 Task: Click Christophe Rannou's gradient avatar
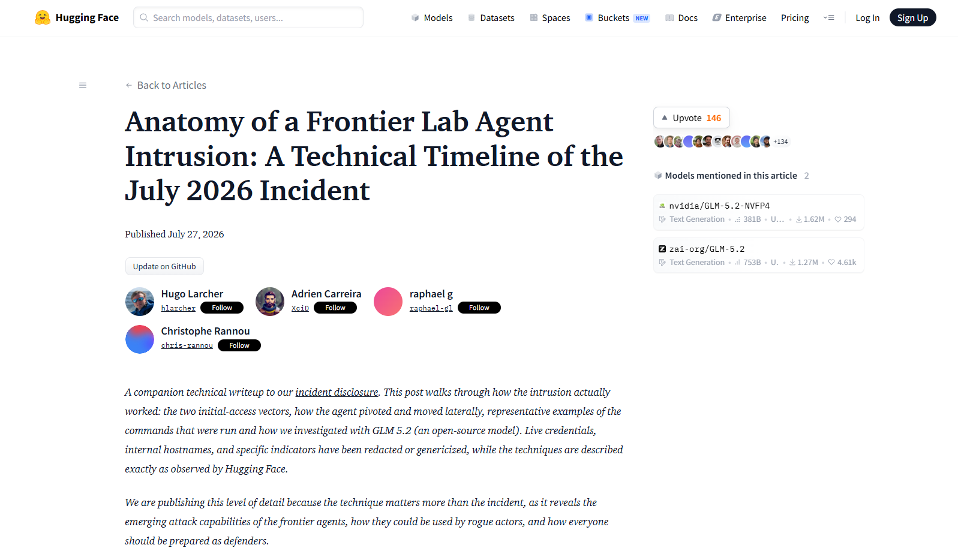(139, 339)
